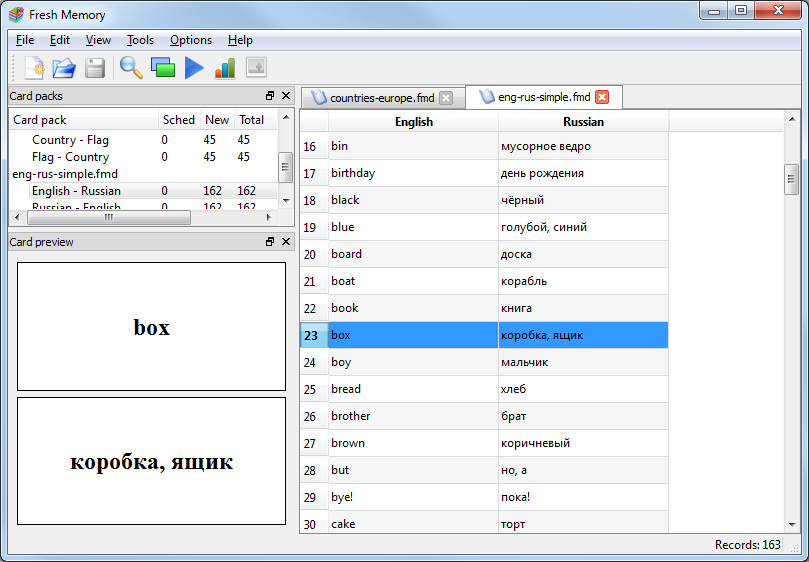Viewport: 809px width, 562px height.
Task: Open the View menu
Action: pos(98,40)
